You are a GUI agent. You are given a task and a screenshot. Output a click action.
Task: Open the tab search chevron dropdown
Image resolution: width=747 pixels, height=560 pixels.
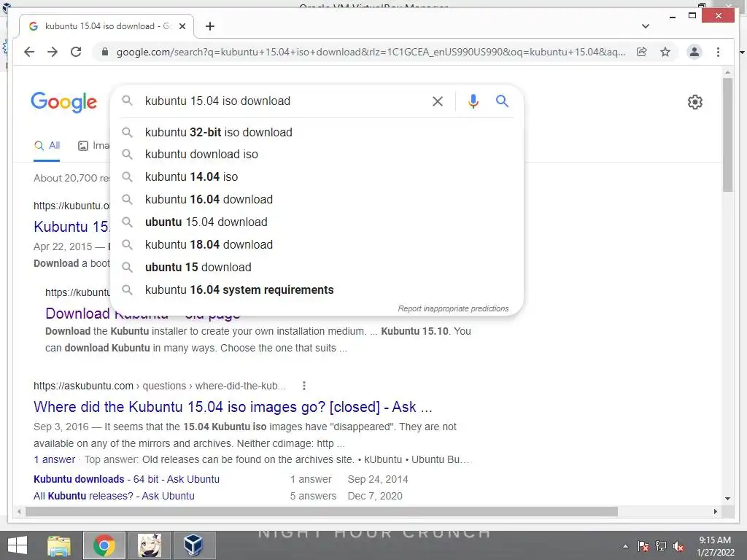(646, 26)
